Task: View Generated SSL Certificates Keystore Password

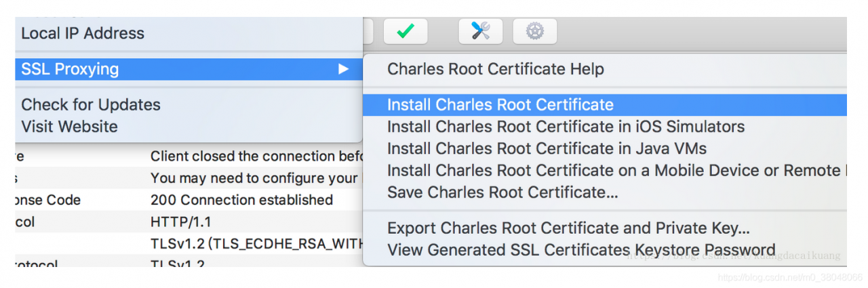Action: pos(605,250)
